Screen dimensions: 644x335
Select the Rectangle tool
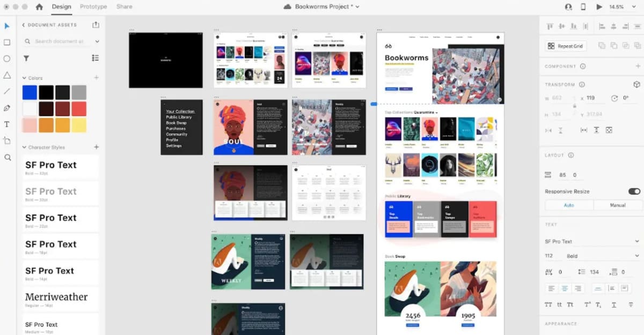(x=7, y=42)
